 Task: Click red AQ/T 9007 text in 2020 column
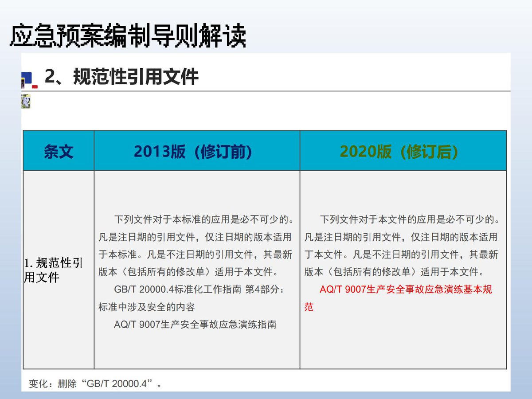coord(406,289)
